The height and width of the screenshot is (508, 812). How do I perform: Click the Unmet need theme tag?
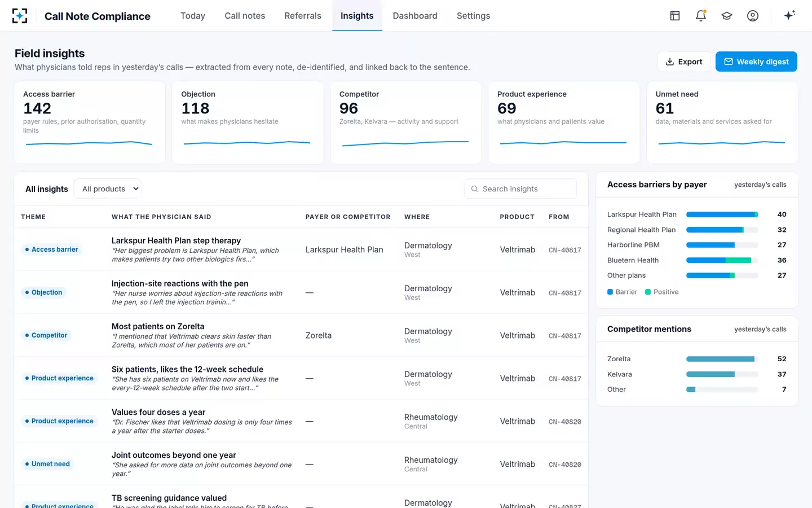(x=47, y=464)
